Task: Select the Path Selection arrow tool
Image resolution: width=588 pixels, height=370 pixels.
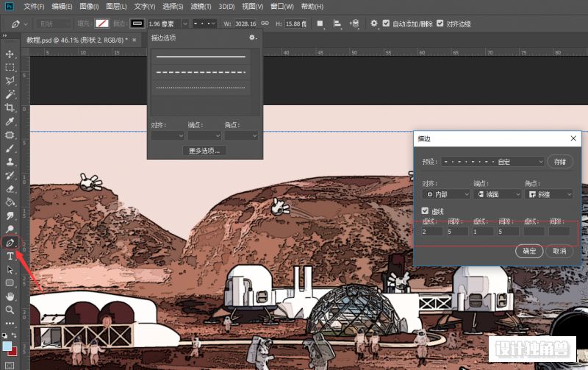Action: 10,270
